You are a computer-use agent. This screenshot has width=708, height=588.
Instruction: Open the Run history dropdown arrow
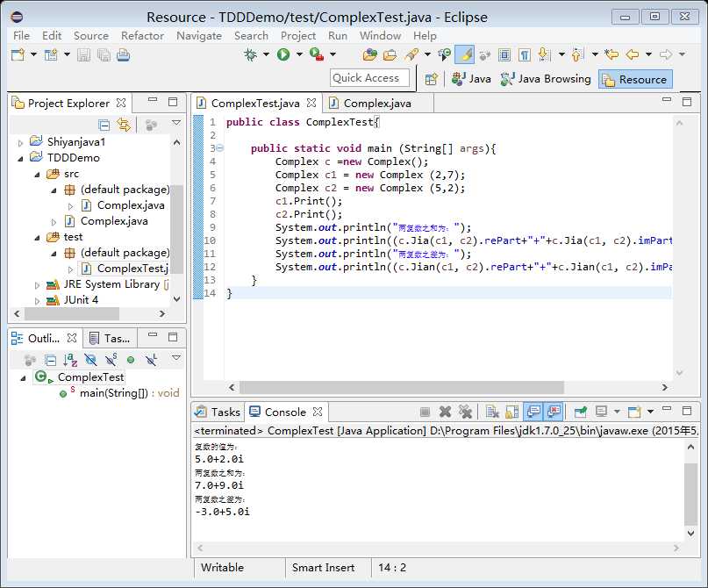click(299, 54)
